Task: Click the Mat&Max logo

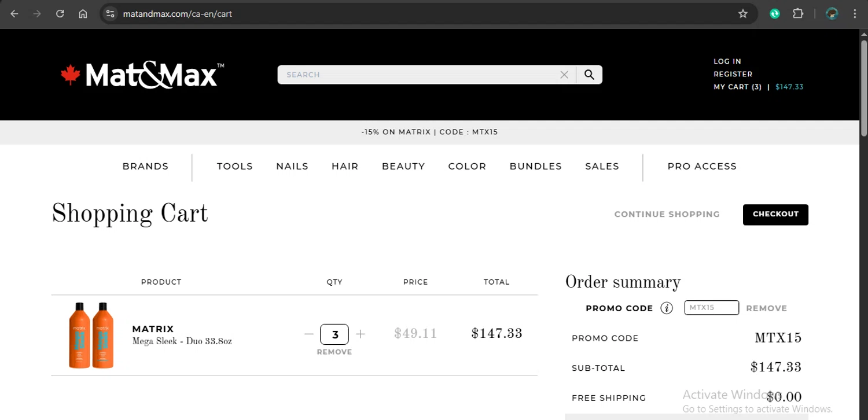Action: coord(142,75)
